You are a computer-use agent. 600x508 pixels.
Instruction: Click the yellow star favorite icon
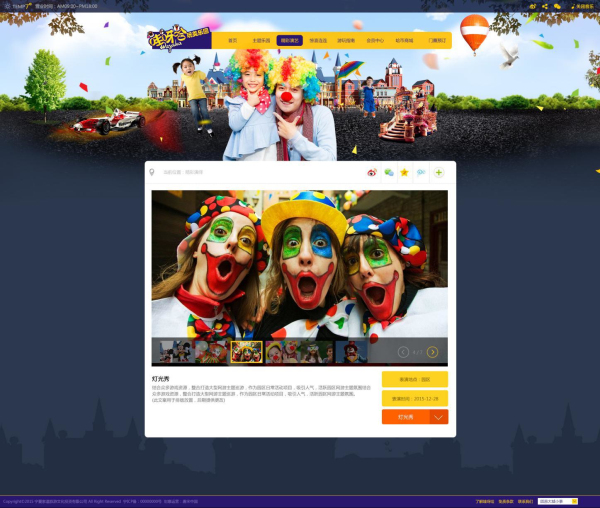pyautogui.click(x=405, y=172)
